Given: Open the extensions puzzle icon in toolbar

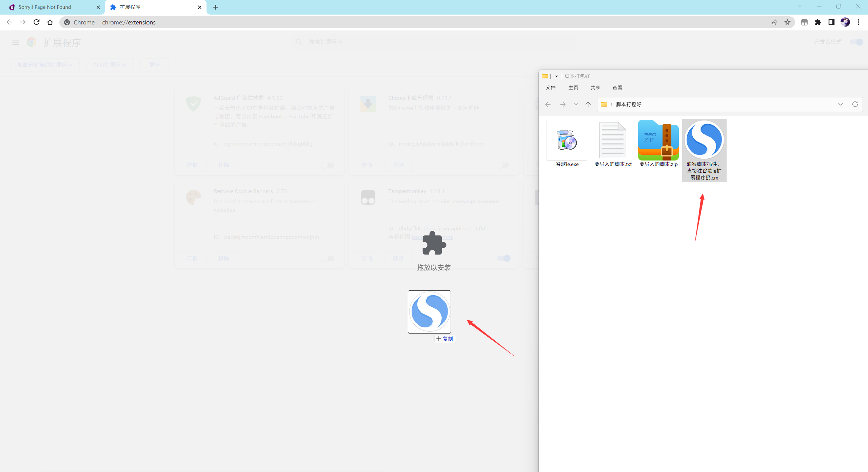Looking at the screenshot, I should tap(818, 22).
